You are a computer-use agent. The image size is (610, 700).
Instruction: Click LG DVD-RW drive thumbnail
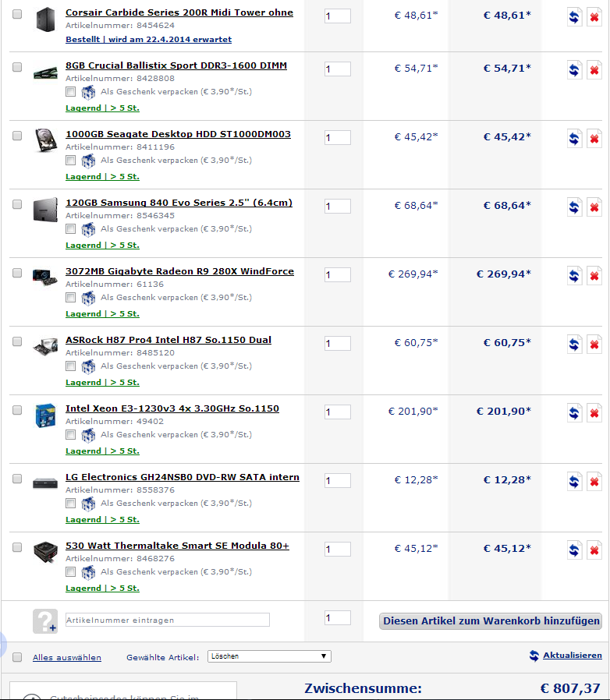pyautogui.click(x=45, y=483)
